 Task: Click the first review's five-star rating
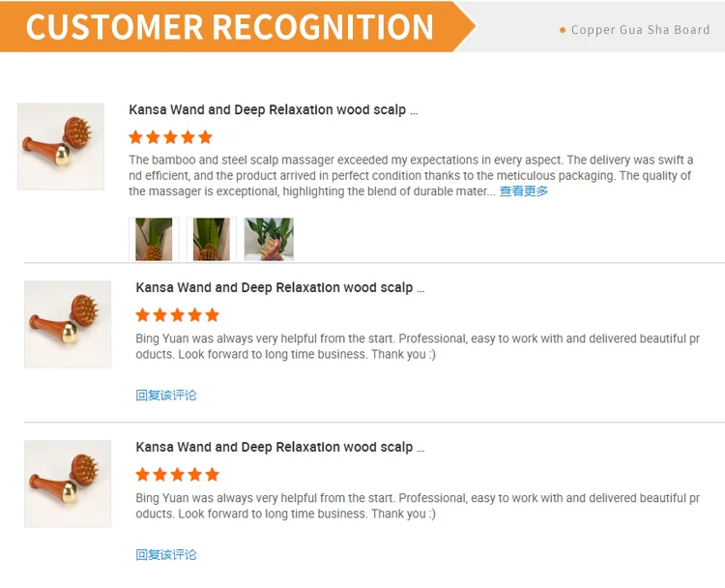click(x=170, y=137)
